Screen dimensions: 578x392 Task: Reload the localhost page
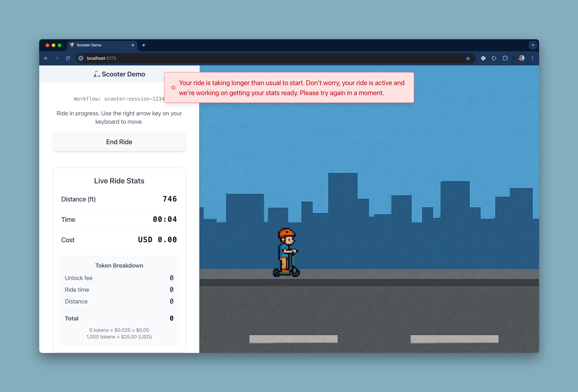click(x=68, y=58)
